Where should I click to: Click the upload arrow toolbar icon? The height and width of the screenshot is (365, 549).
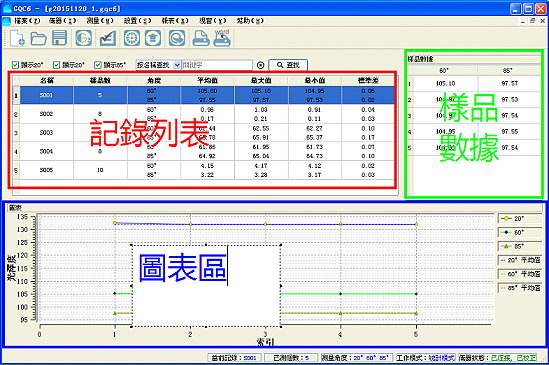pyautogui.click(x=153, y=38)
